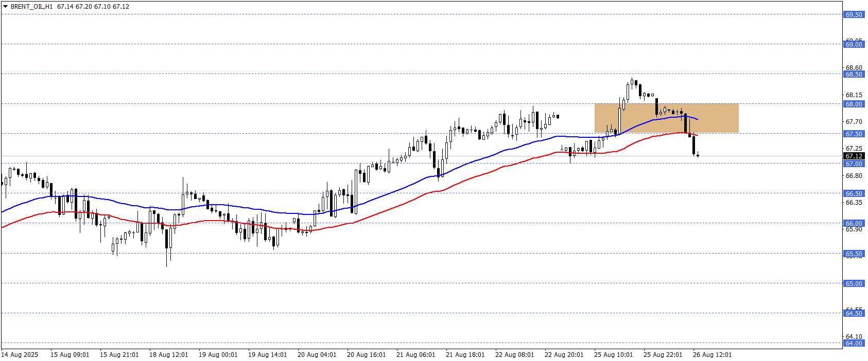Click the 66.00 price level label
The image size is (868, 361).
click(854, 223)
